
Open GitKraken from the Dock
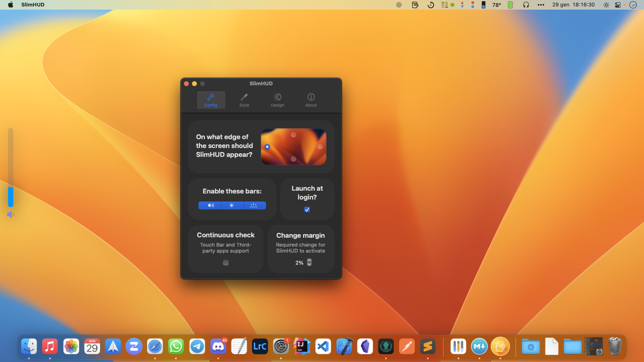click(x=386, y=346)
